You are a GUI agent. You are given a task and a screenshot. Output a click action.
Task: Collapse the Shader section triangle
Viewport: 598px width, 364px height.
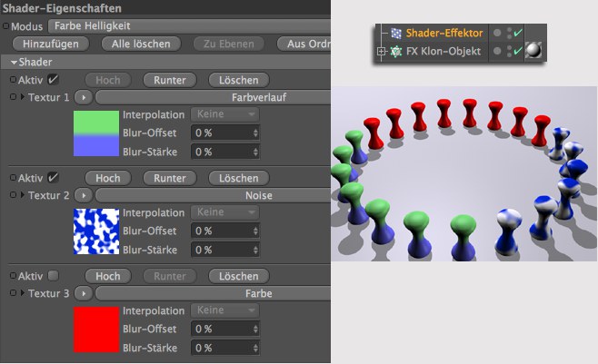pos(15,62)
